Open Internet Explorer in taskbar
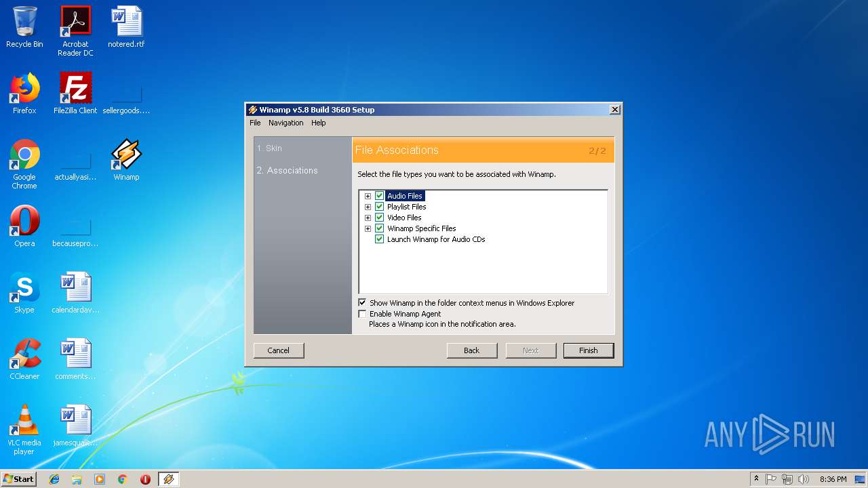The width and height of the screenshot is (868, 488). [x=54, y=479]
